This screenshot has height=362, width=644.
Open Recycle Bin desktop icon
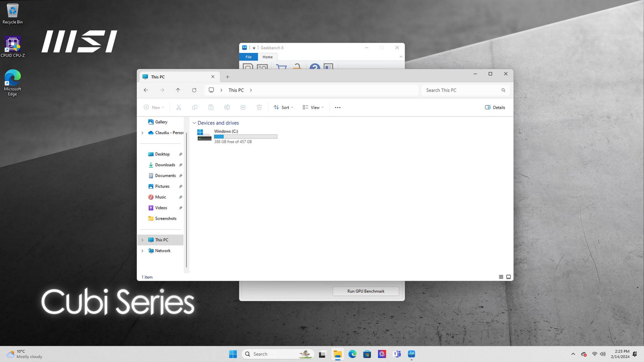tap(12, 14)
